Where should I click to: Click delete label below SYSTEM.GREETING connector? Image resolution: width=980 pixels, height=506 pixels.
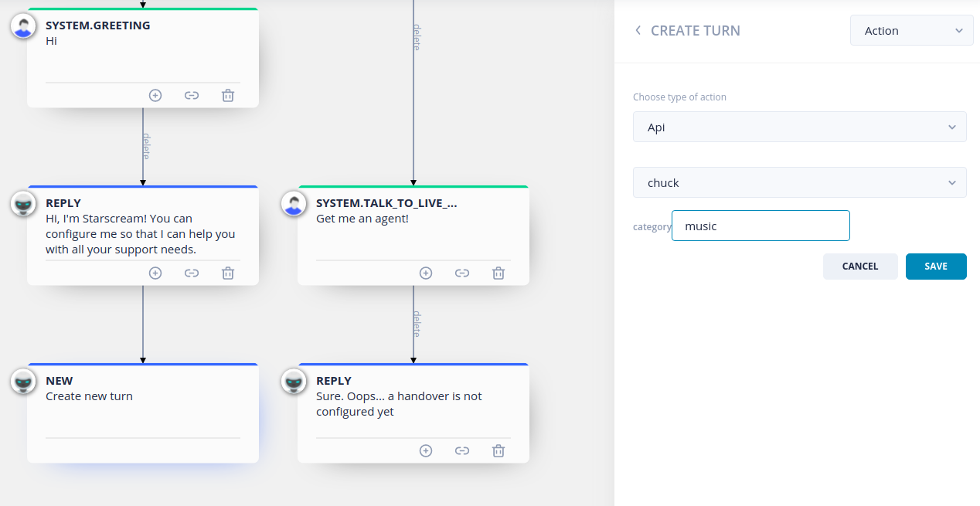pos(145,146)
